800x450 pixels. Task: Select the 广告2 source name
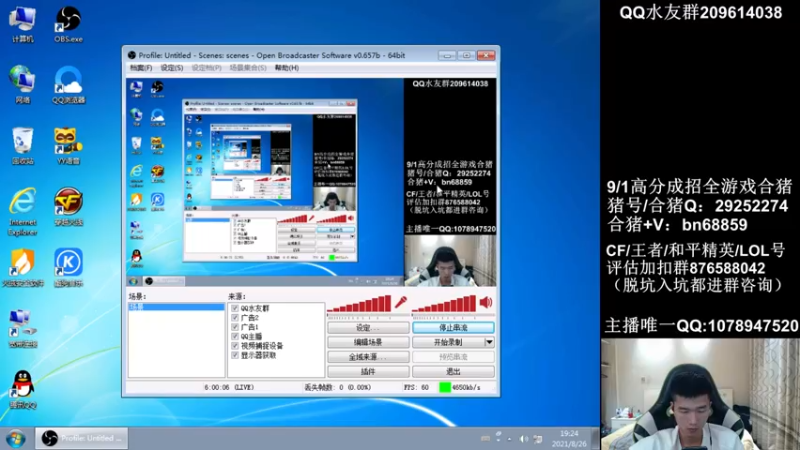click(x=249, y=317)
